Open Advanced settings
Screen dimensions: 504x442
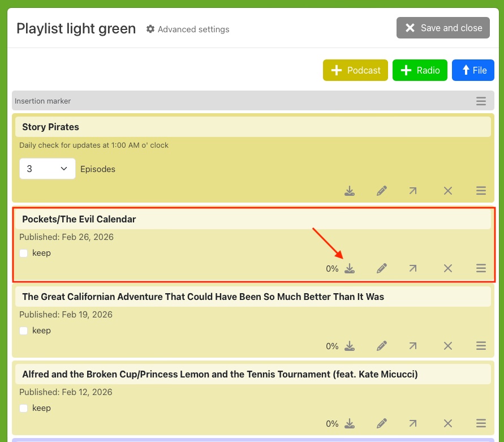188,29
